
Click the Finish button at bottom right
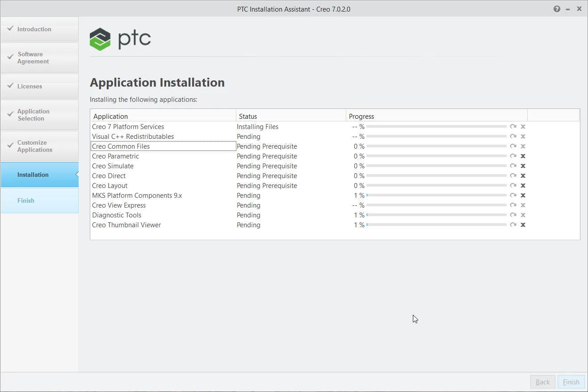[571, 382]
